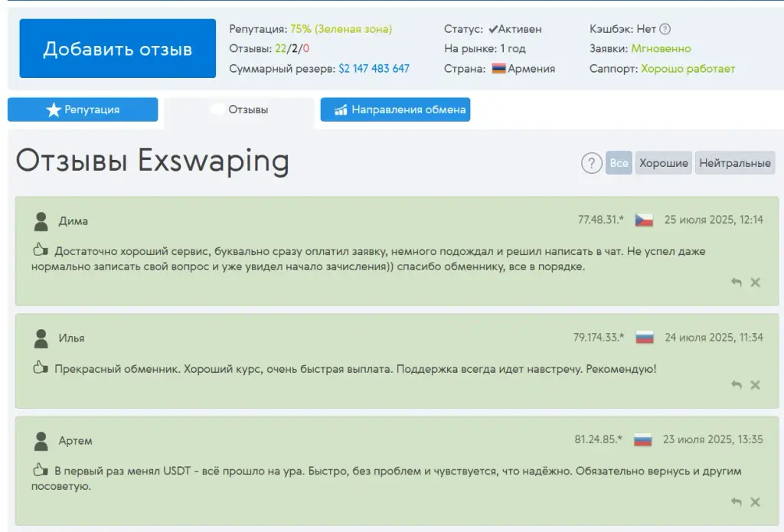Click the reviewer name Артем
784x532 pixels.
[76, 440]
